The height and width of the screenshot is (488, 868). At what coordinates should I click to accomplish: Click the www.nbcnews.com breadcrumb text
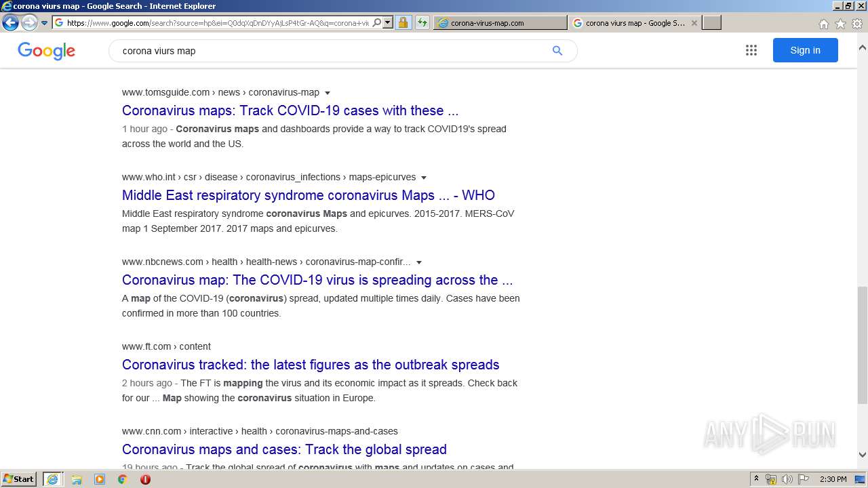[266, 262]
